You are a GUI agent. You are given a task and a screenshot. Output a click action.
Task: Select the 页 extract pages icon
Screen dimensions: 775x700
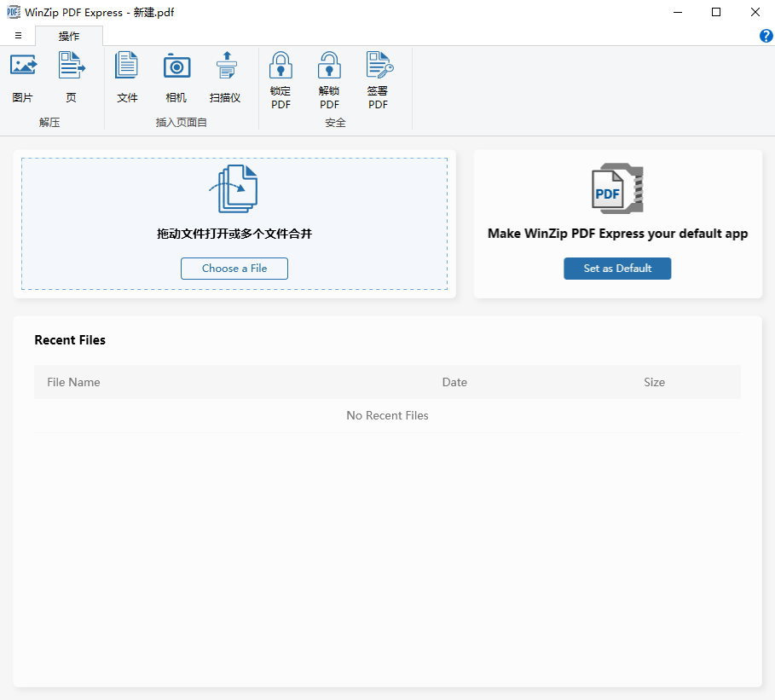click(71, 67)
